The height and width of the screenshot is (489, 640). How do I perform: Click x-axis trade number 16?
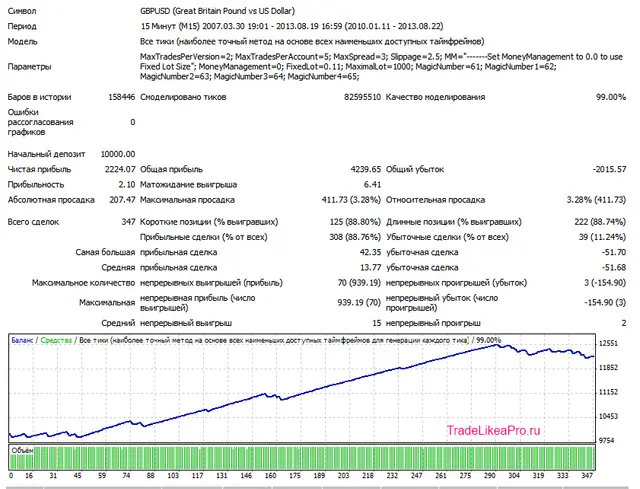click(29, 476)
